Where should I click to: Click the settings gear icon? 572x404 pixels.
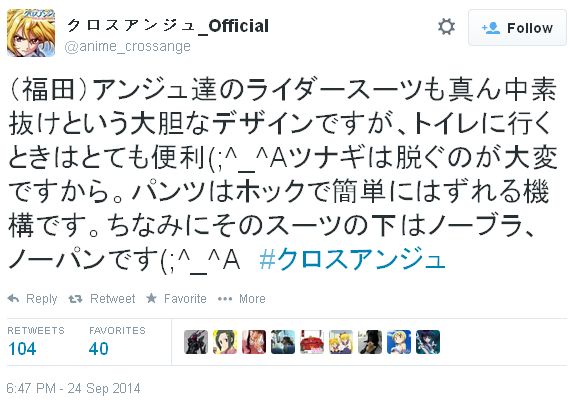point(447,27)
